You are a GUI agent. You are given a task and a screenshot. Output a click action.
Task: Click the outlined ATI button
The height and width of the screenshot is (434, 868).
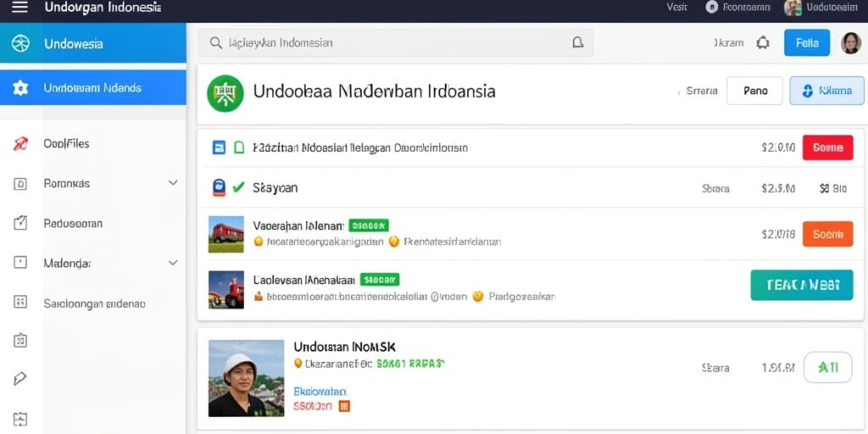click(x=827, y=367)
